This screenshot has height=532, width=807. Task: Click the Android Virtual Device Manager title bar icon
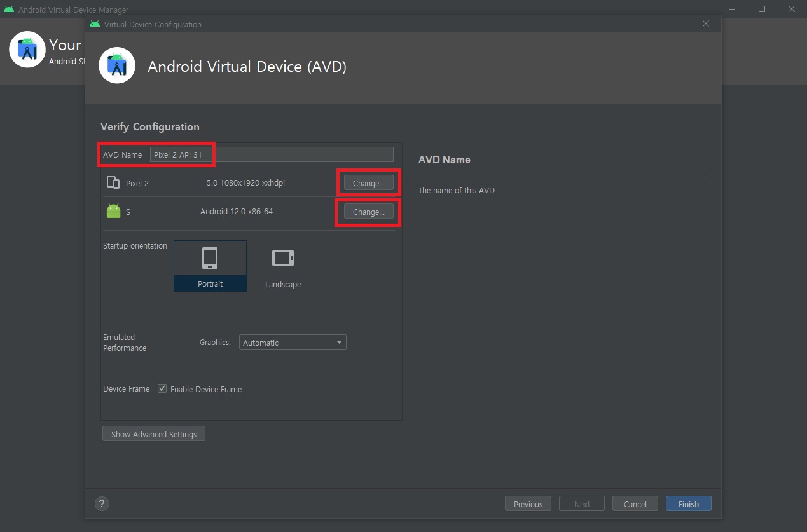[9, 10]
